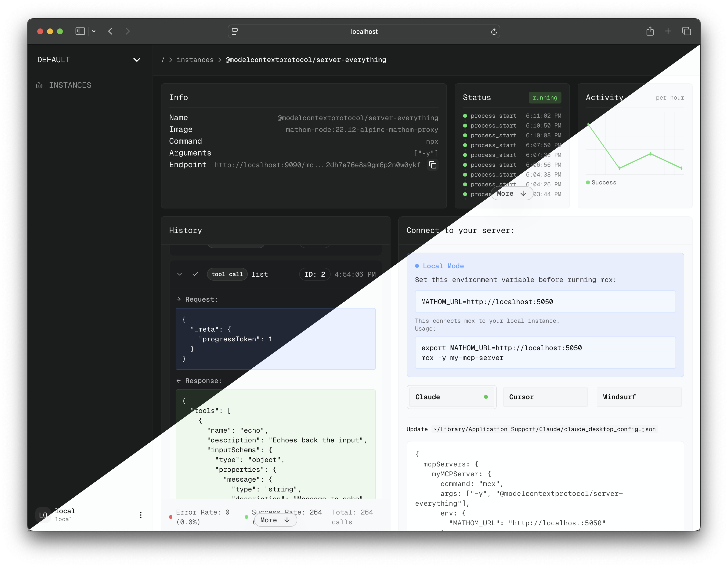
Task: Collapse the tool call list history entry
Action: point(180,274)
